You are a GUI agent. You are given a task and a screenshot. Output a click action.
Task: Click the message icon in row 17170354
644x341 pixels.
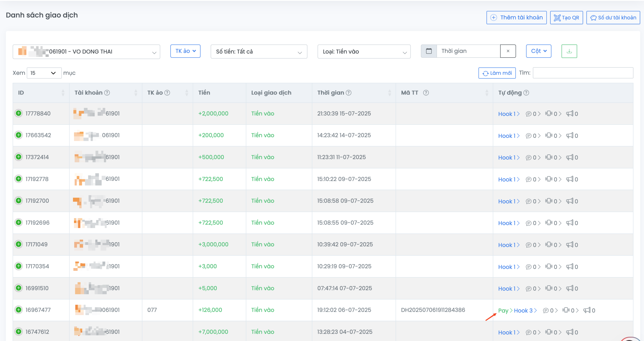[x=529, y=267]
